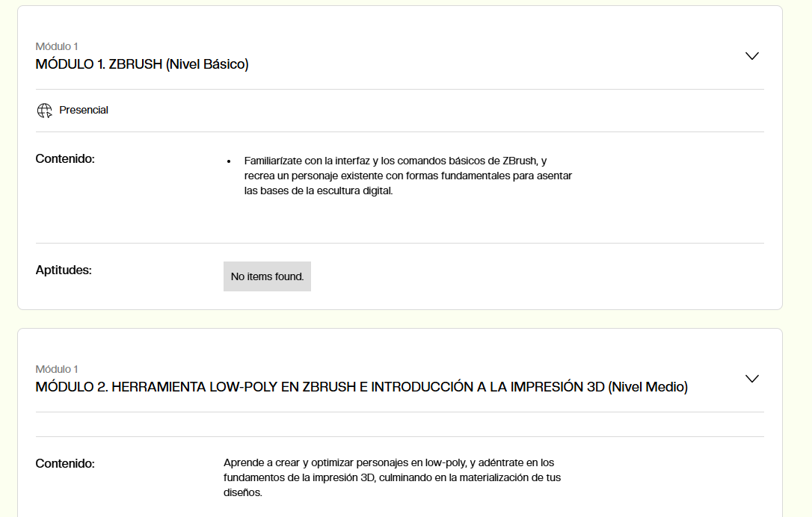This screenshot has height=517, width=812.
Task: Click the paragraph starting with Aprende a crear
Action: (x=392, y=477)
